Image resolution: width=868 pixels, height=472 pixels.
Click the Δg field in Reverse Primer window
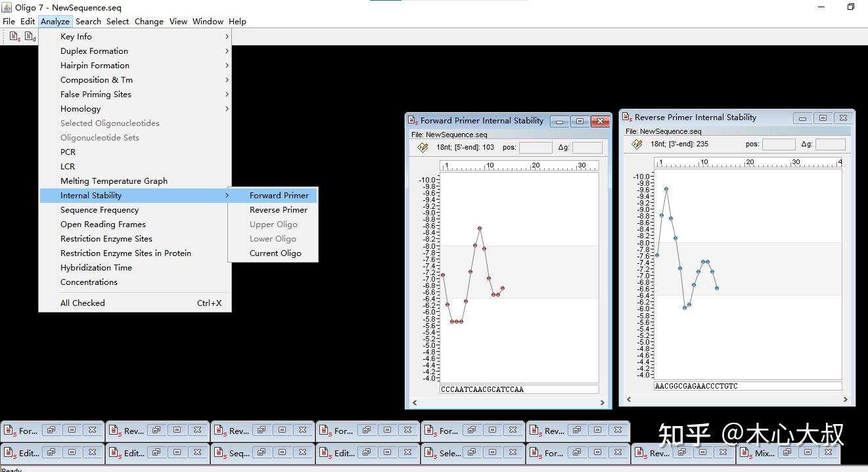click(x=831, y=144)
